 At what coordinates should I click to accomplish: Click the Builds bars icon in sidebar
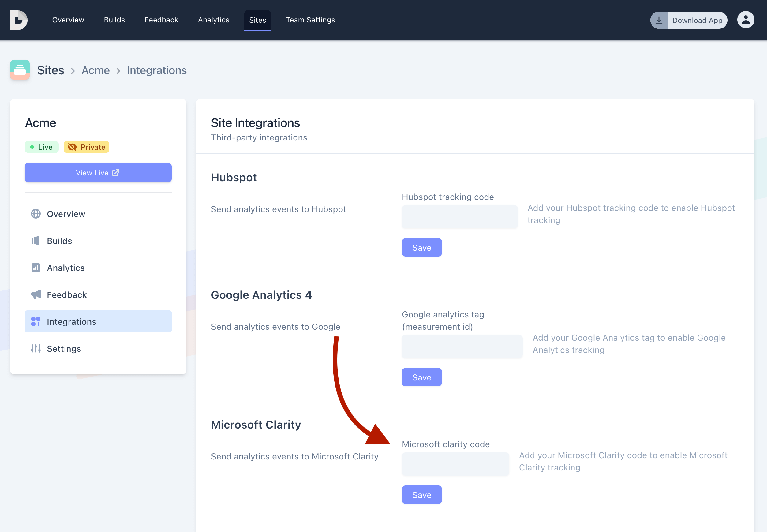click(35, 241)
